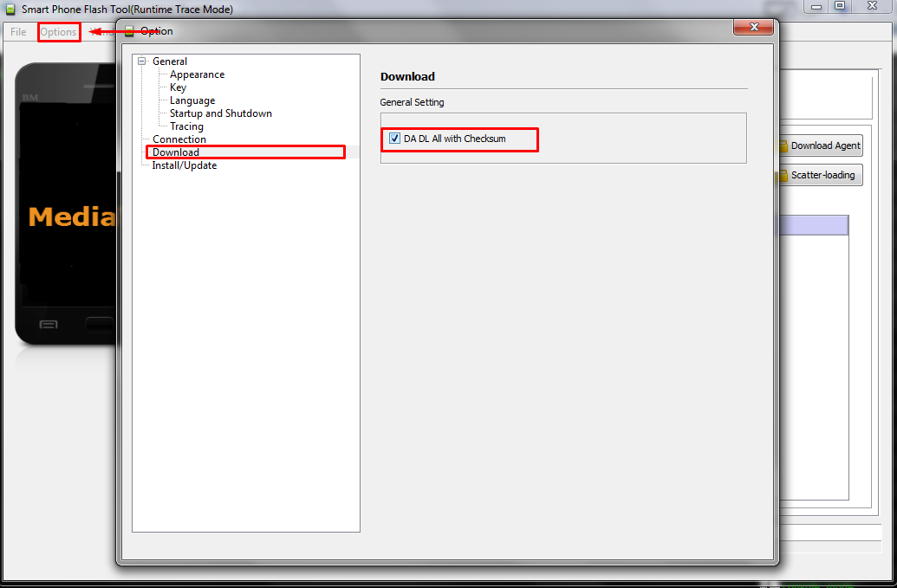897x588 pixels.
Task: Close the Flash Tool main window
Action: coord(873,6)
